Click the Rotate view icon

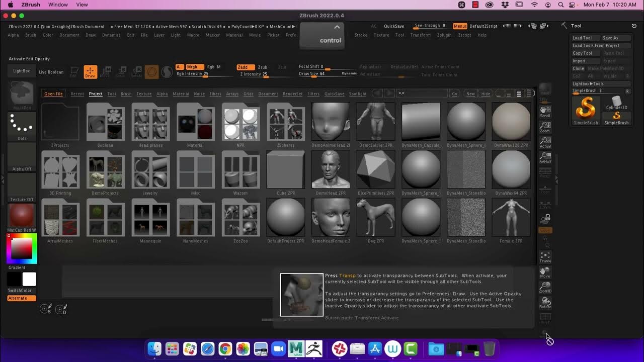tap(545, 303)
